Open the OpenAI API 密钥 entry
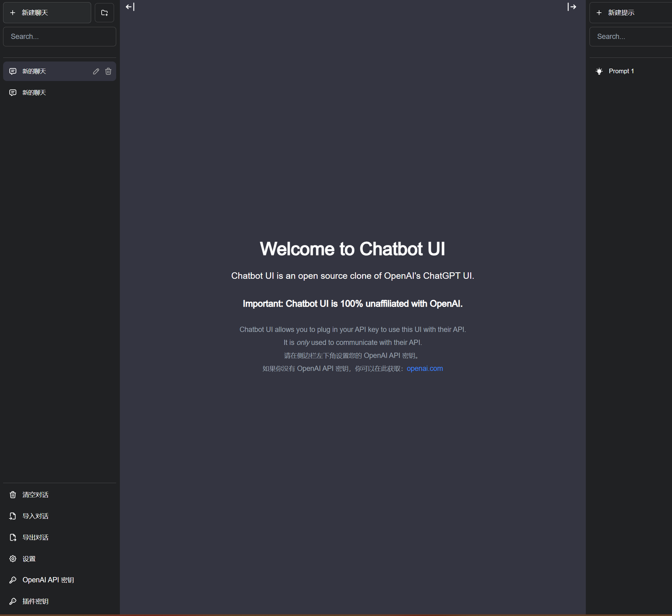Viewport: 672px width, 616px height. (x=48, y=580)
